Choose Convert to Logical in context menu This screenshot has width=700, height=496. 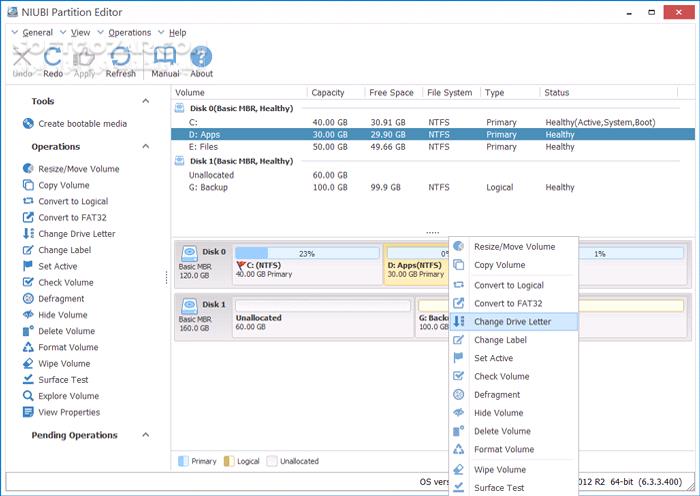pos(514,285)
